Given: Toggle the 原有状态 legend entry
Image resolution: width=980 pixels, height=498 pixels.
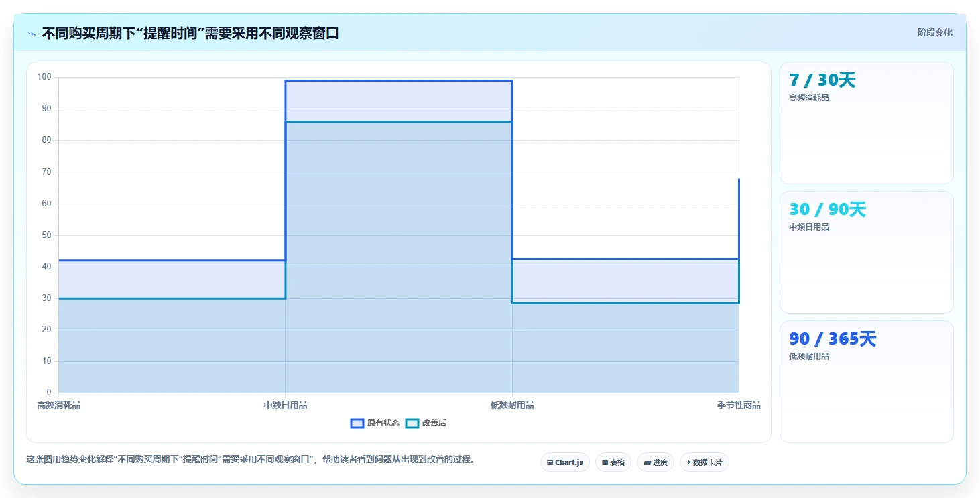Looking at the screenshot, I should [x=375, y=423].
